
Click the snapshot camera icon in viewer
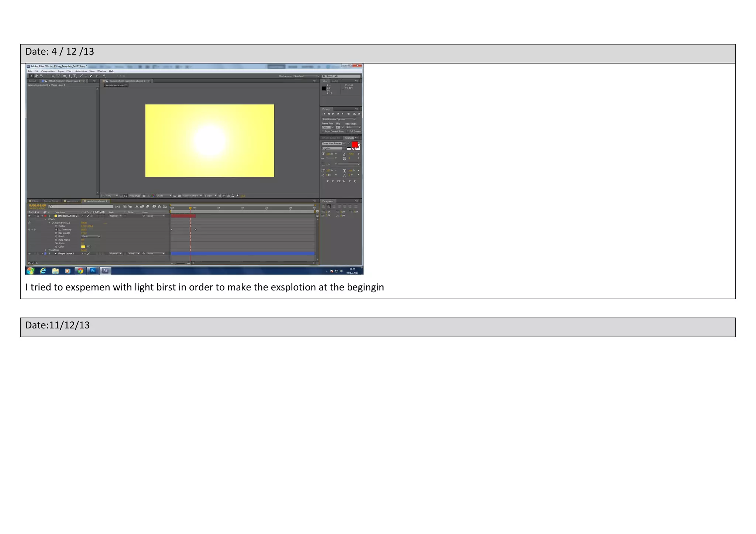tap(144, 196)
